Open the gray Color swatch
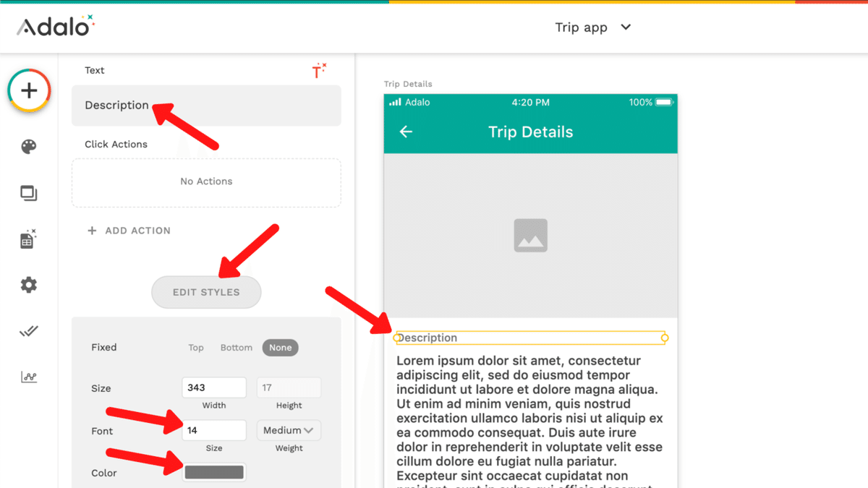 pos(214,473)
